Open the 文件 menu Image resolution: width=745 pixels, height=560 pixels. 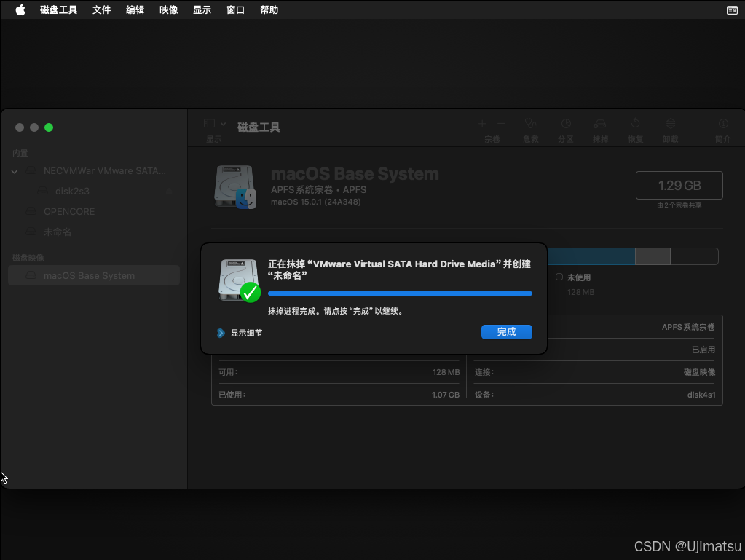click(x=102, y=9)
